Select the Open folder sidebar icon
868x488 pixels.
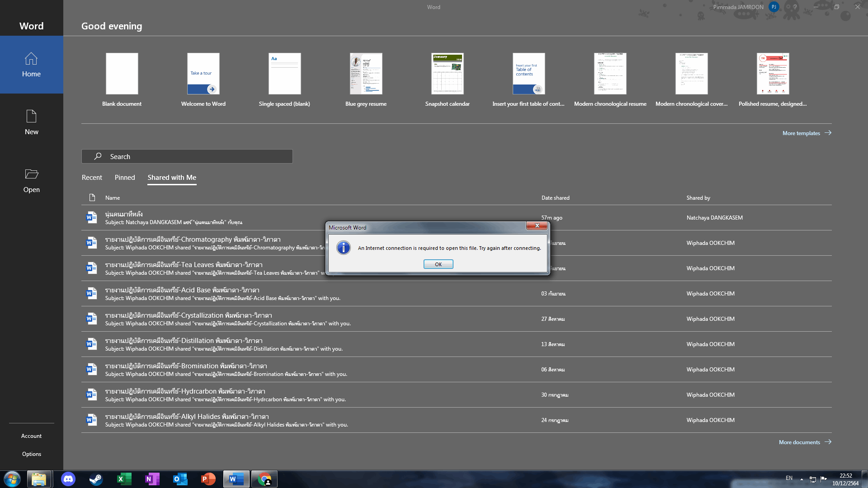31,180
